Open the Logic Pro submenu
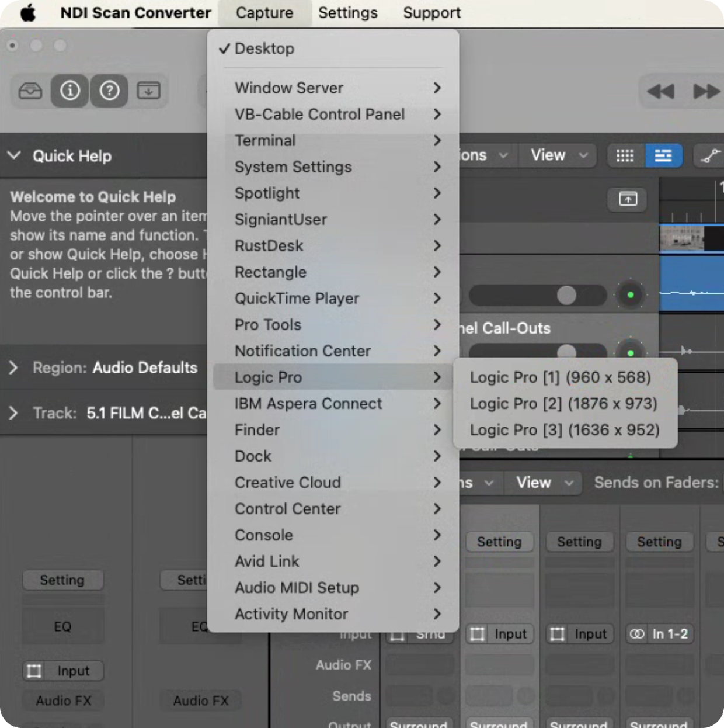The width and height of the screenshot is (724, 728). (333, 377)
